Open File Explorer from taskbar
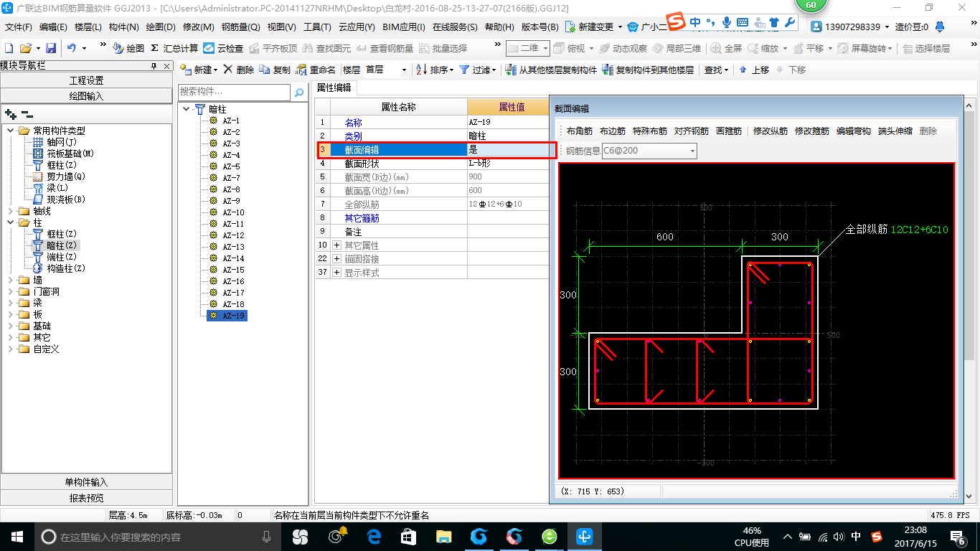The height and width of the screenshot is (551, 980). click(x=443, y=536)
